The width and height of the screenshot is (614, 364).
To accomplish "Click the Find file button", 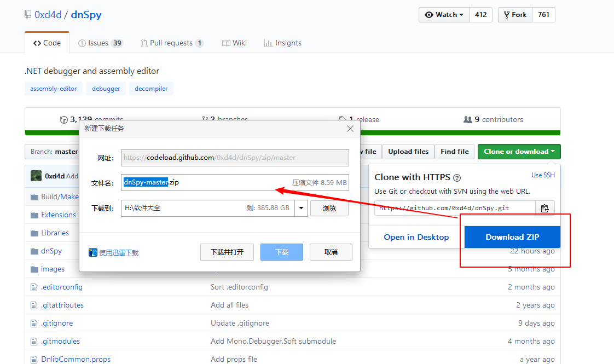I will tap(455, 152).
